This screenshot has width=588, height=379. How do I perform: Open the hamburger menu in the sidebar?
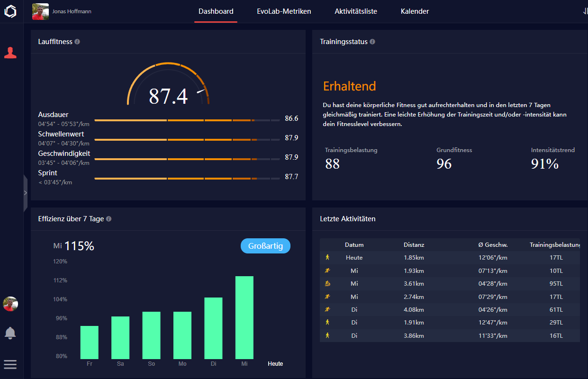(10, 364)
